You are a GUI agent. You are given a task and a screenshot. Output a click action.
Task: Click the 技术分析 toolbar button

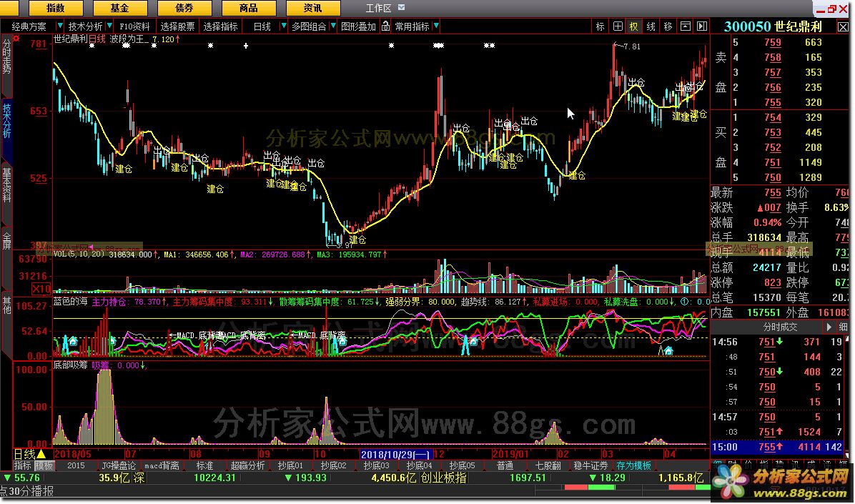tap(85, 26)
